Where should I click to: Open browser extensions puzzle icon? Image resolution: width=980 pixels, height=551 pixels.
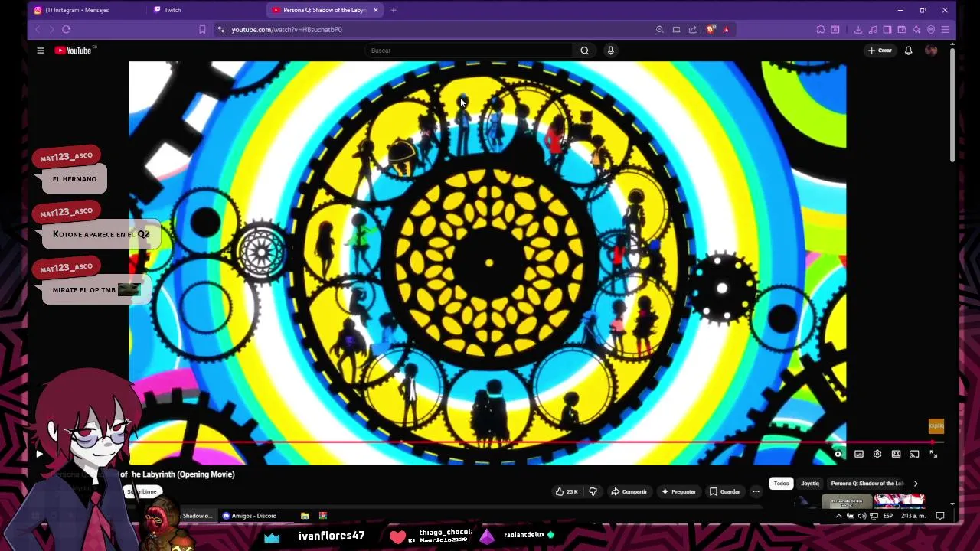(x=821, y=29)
